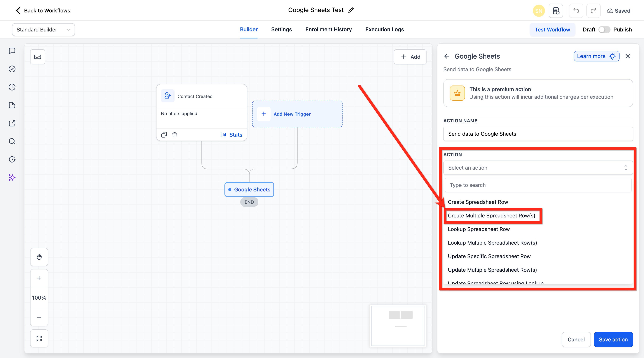The image size is (644, 358).
Task: Expand the Select an action dropdown
Action: [538, 168]
